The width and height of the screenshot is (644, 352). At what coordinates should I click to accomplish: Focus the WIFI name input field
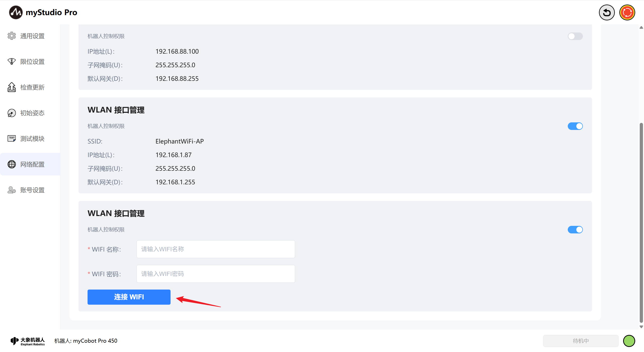pyautogui.click(x=216, y=249)
